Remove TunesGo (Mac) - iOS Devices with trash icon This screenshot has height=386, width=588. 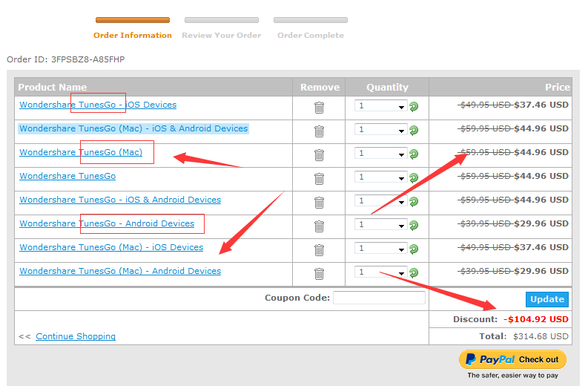(x=319, y=250)
